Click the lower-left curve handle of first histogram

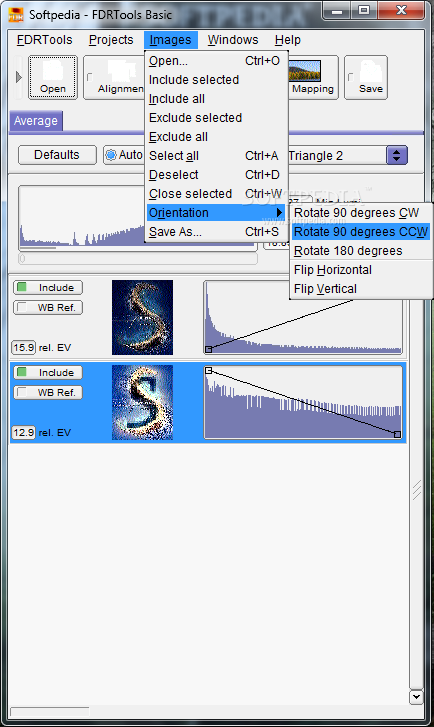[209, 349]
